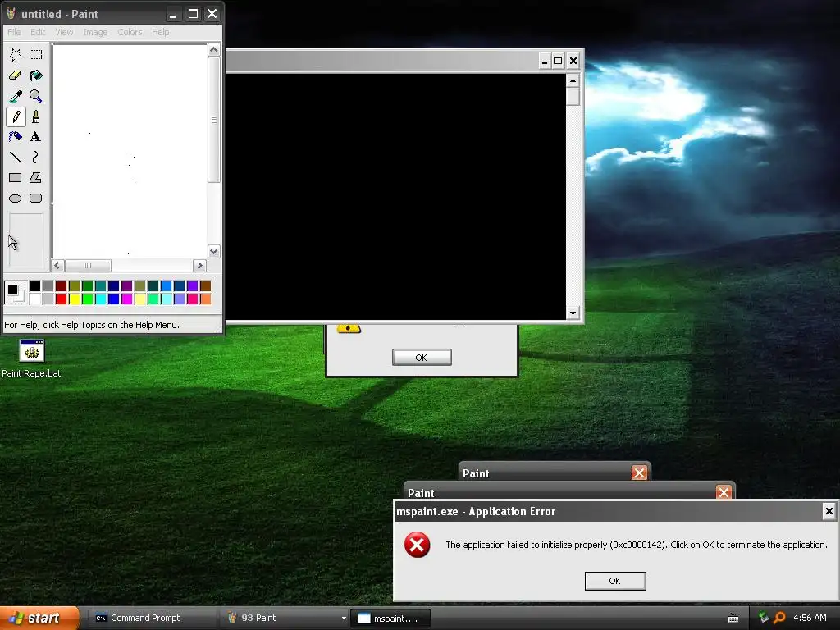Screen dimensions: 840x630
Task: Click OK in the dialog behind the black window
Action: click(422, 358)
